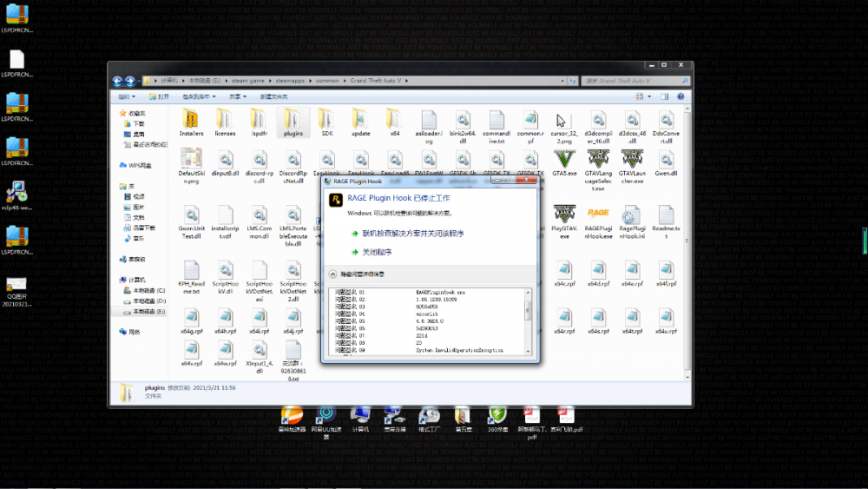Open the lspdfr folder
Viewport: 868px width, 489px height.
pyautogui.click(x=259, y=123)
